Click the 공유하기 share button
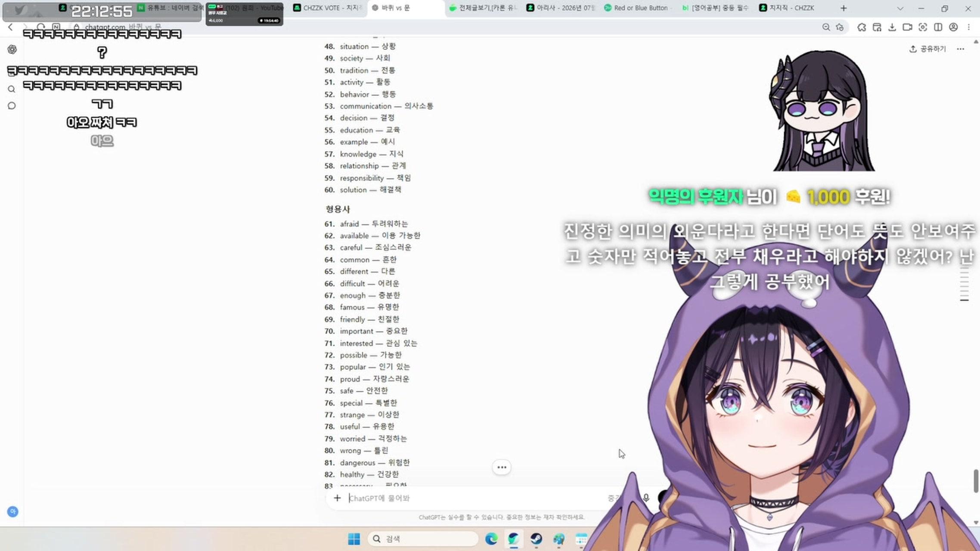This screenshot has height=551, width=980. click(x=927, y=49)
